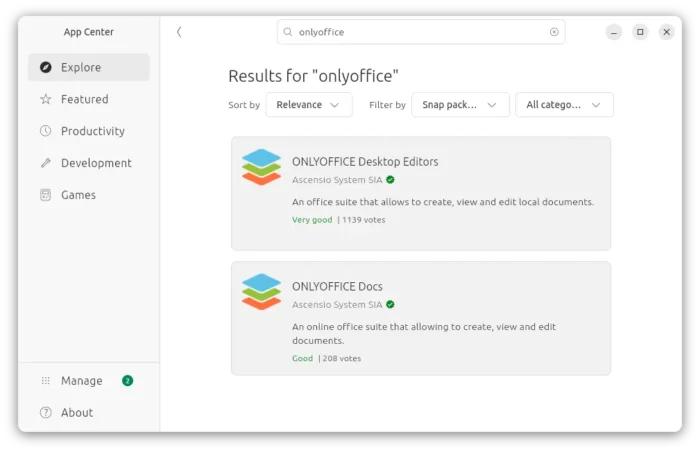Clear the onlyoffice search text
Screen dimensions: 700x452
[554, 32]
